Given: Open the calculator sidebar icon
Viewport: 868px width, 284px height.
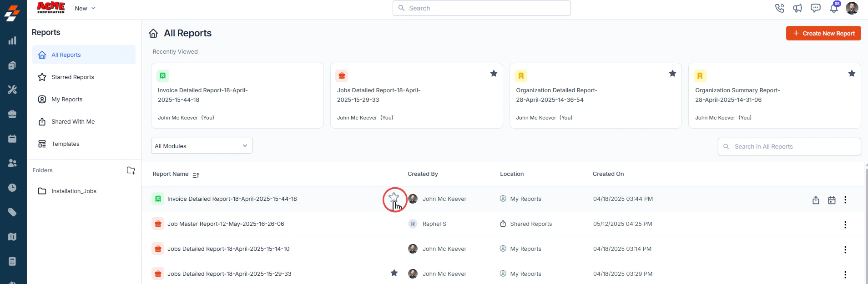Looking at the screenshot, I should [x=12, y=261].
